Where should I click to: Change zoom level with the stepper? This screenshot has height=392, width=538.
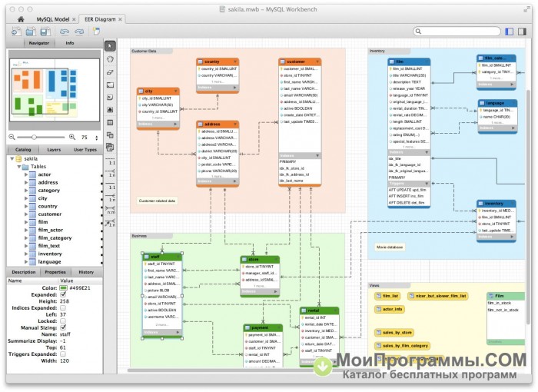[x=96, y=138]
